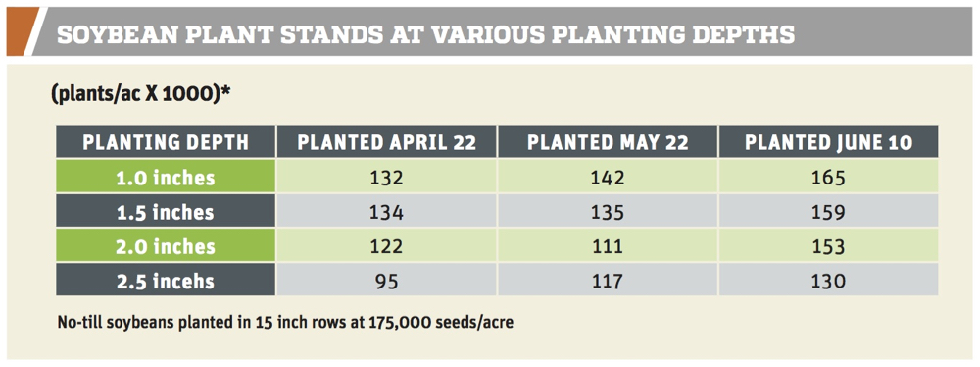Select the 153 value cell
This screenshot has height=367, width=980.
829,246
